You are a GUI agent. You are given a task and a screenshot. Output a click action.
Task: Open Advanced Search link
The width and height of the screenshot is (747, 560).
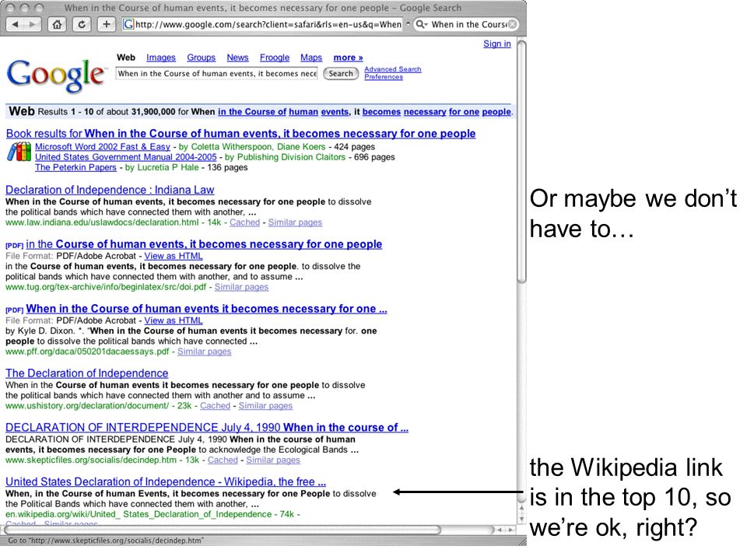(392, 69)
